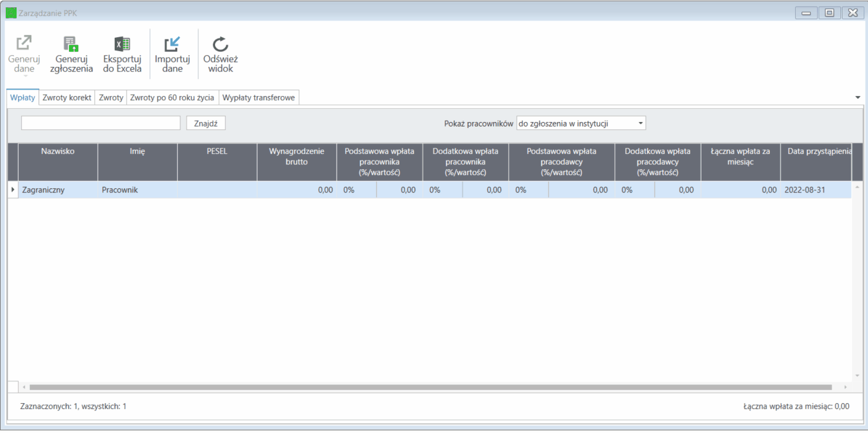Export the table with Eksportuj do Excela

(122, 44)
